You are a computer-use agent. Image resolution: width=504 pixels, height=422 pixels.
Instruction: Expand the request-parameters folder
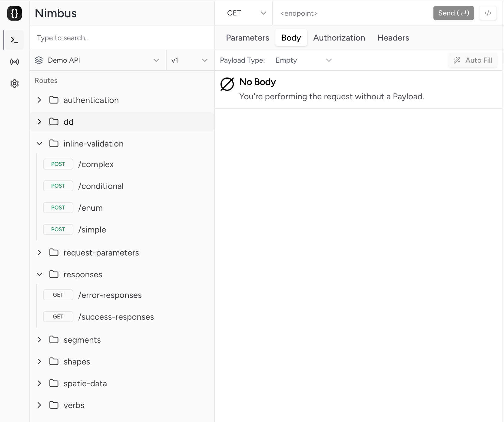39,252
